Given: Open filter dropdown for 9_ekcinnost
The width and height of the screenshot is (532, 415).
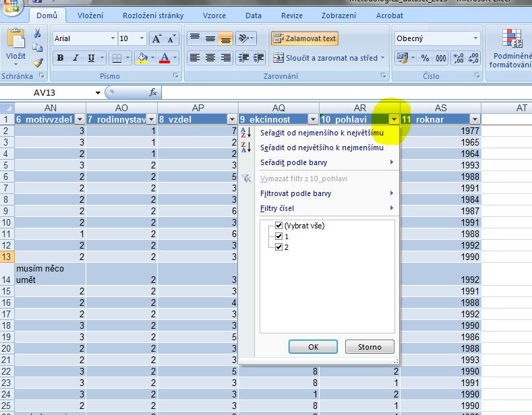Looking at the screenshot, I should pos(313,119).
